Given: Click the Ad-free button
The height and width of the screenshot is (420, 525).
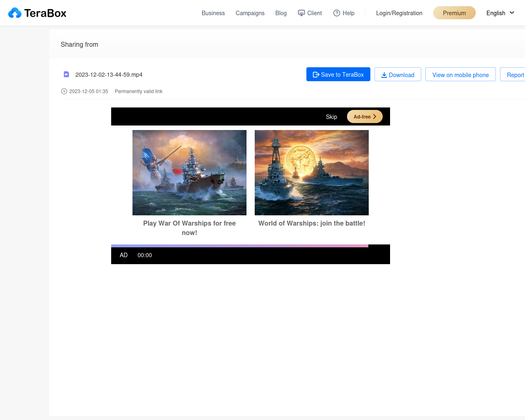Looking at the screenshot, I should pos(365,116).
